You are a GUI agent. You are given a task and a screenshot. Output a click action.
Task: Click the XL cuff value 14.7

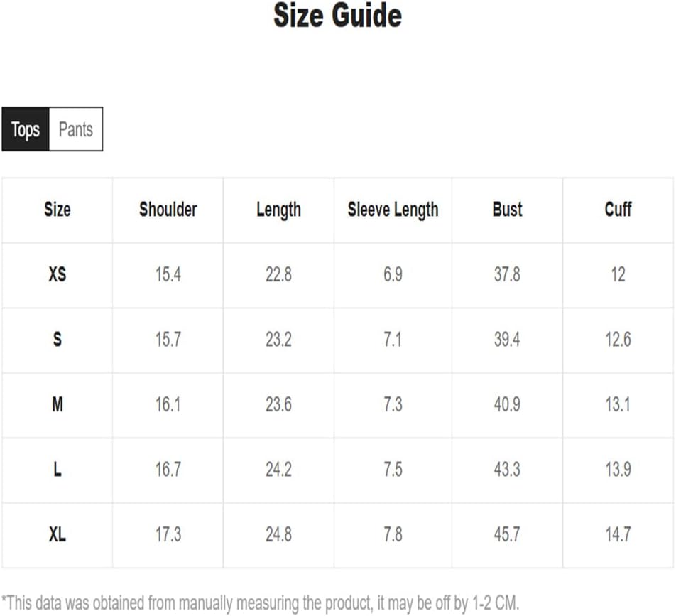pyautogui.click(x=618, y=535)
